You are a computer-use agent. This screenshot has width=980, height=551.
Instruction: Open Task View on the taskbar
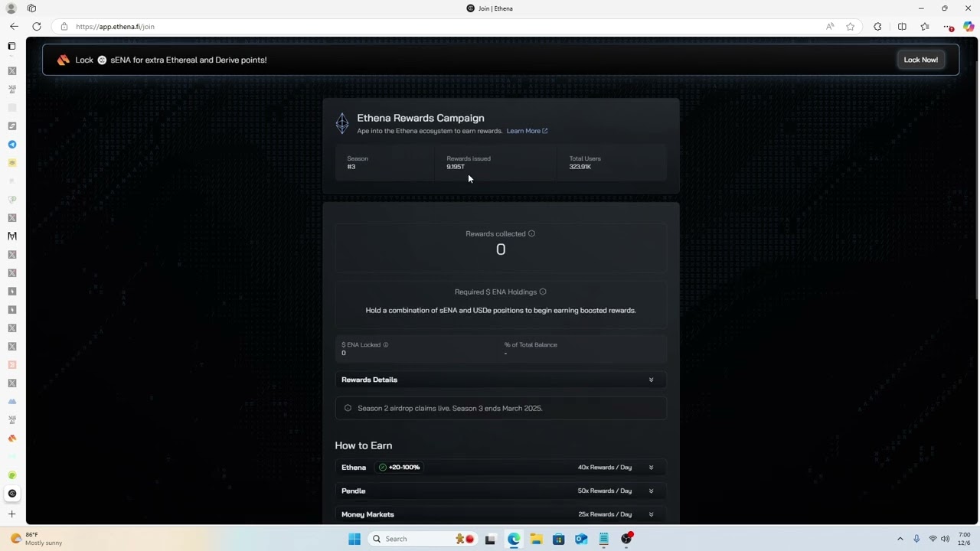[490, 539]
